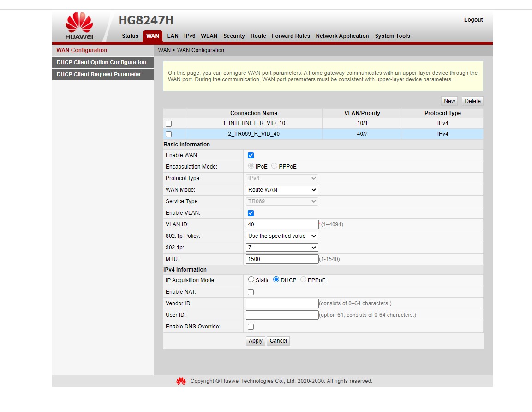Switch to the LAN tab

173,36
